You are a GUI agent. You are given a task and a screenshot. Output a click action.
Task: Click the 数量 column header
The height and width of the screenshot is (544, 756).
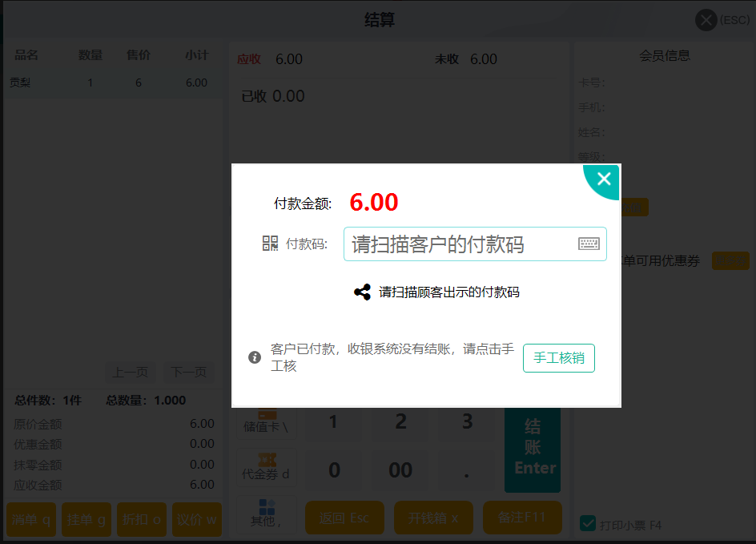click(90, 55)
